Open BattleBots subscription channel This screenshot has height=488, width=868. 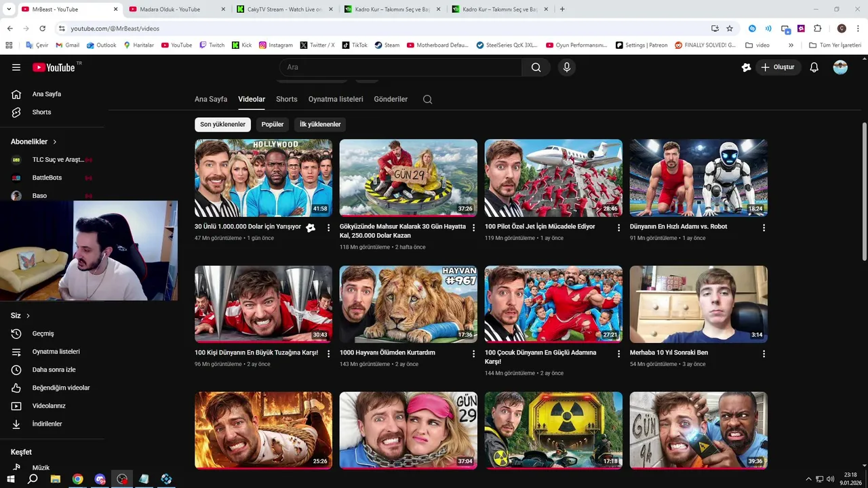(x=47, y=178)
